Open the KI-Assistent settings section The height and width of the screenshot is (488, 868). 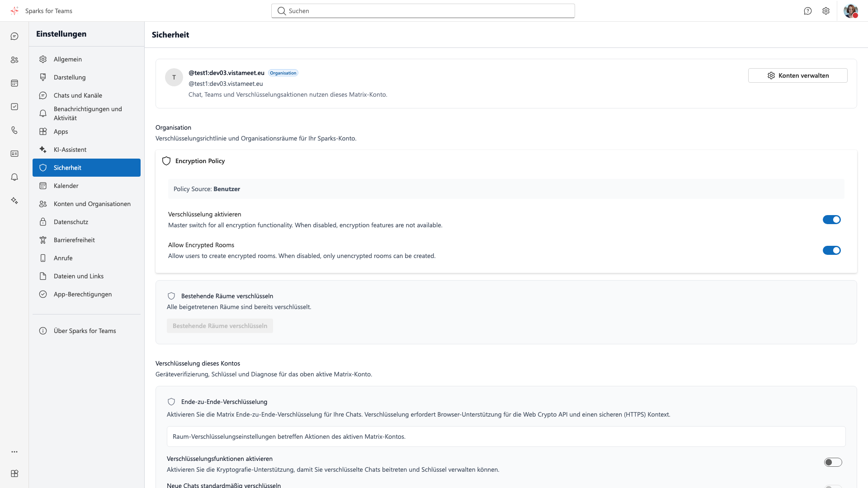point(86,150)
